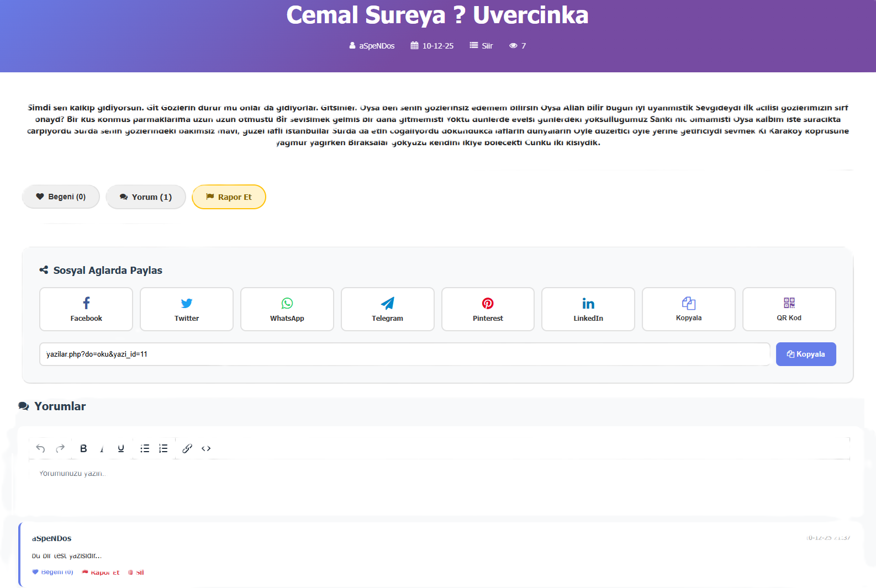Share the post on Facebook
Image resolution: width=876 pixels, height=588 pixels.
pos(86,309)
